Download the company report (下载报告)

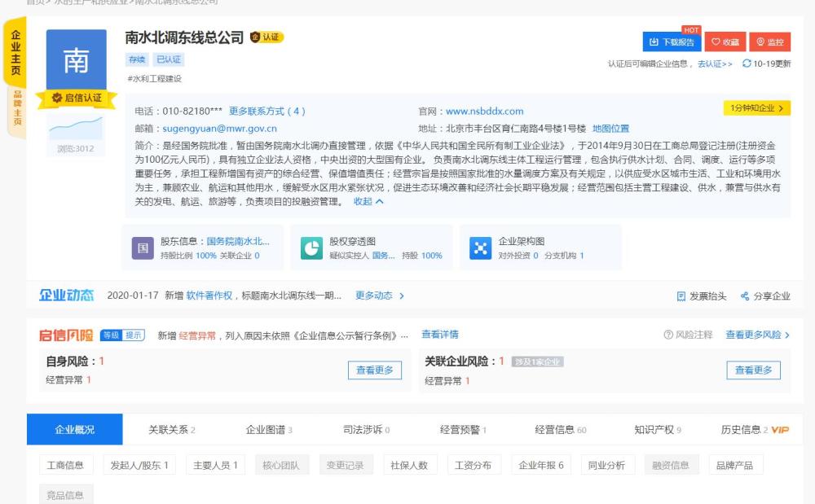click(x=672, y=42)
